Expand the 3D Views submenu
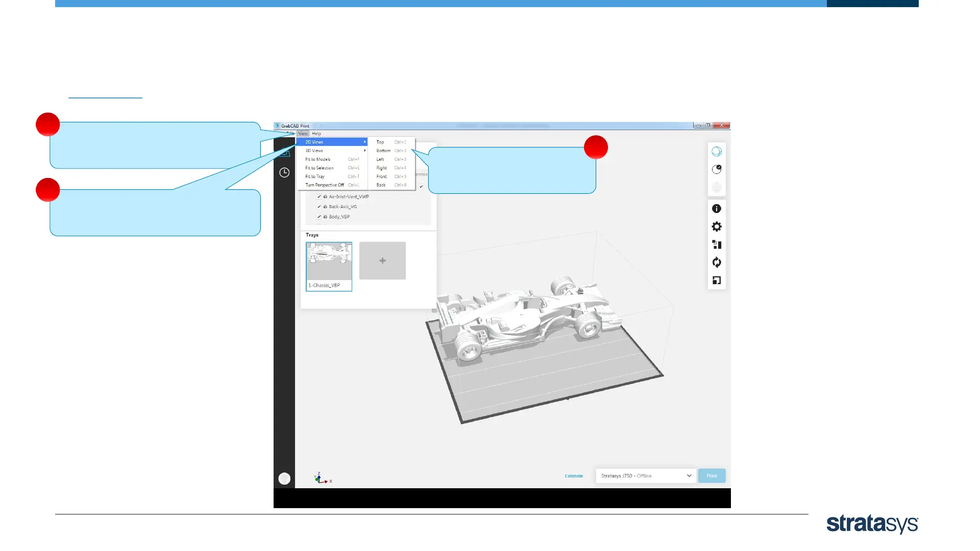 [332, 151]
